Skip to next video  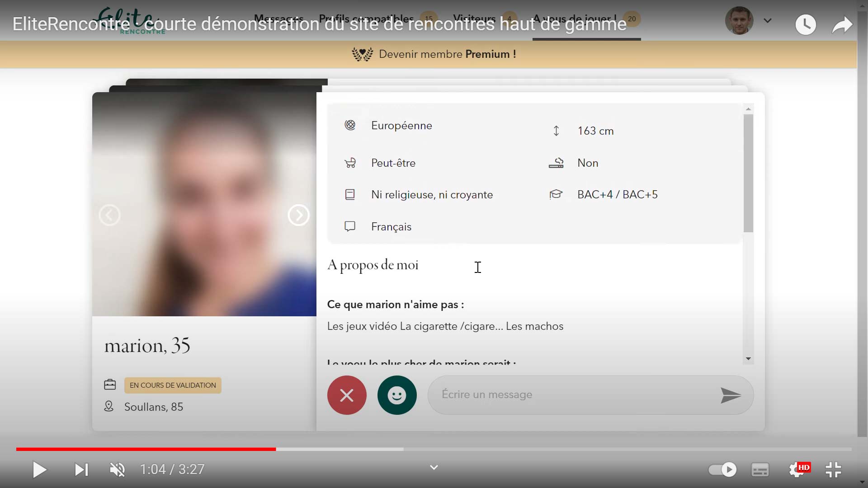[x=81, y=470]
